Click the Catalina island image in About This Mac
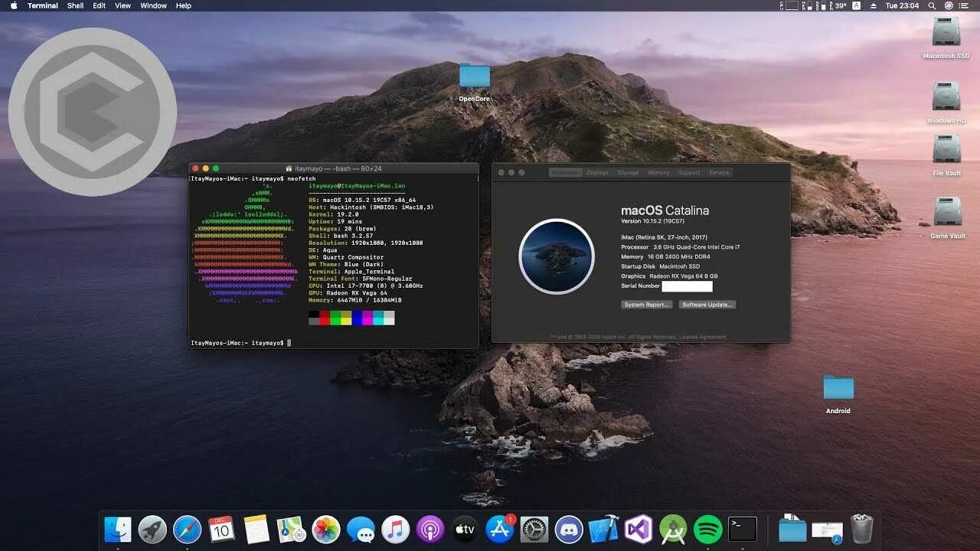This screenshot has height=551, width=980. (x=557, y=256)
